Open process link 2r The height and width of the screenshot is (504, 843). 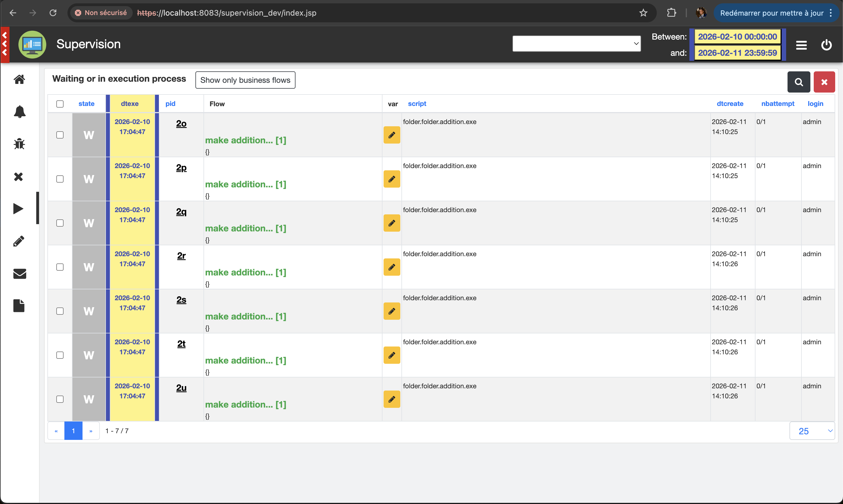coord(181,256)
